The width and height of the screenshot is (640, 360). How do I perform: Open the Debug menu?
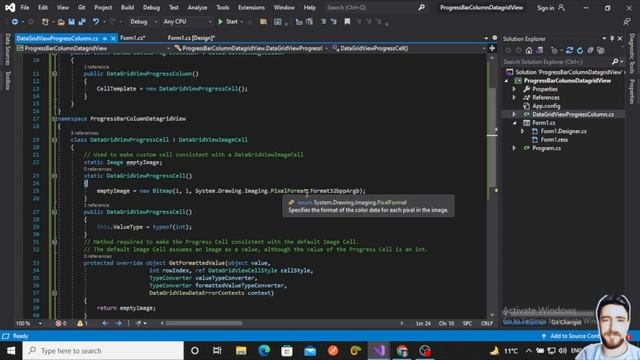pyautogui.click(x=151, y=7)
